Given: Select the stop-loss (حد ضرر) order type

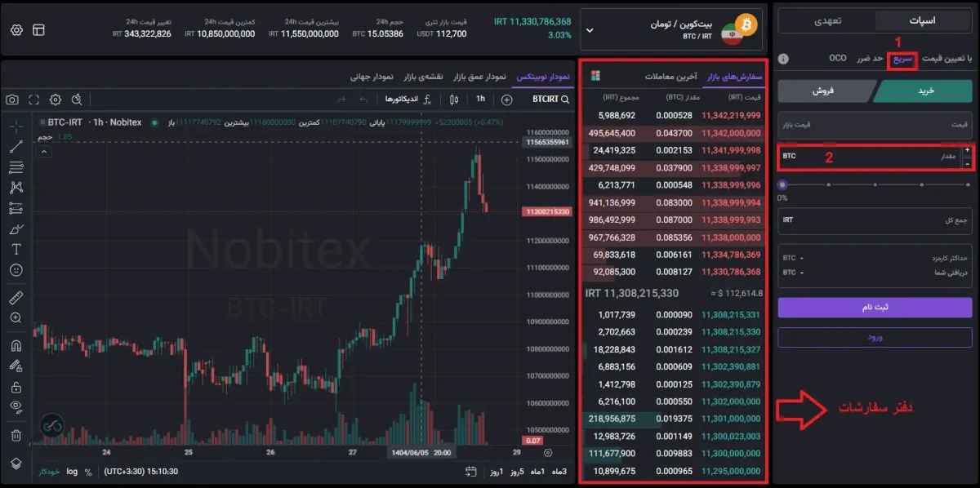Looking at the screenshot, I should click(x=868, y=59).
